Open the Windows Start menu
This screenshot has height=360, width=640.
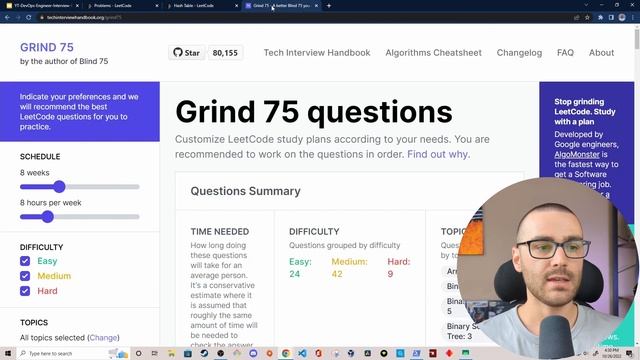tap(7, 353)
